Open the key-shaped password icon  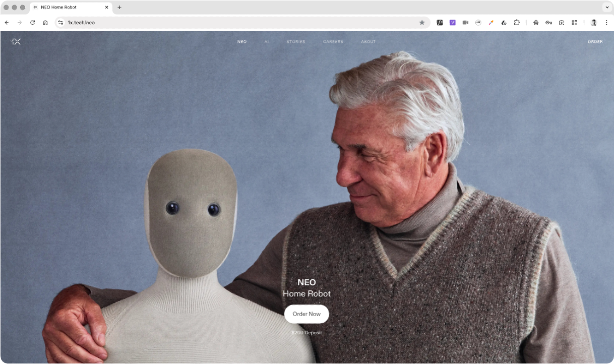click(548, 23)
